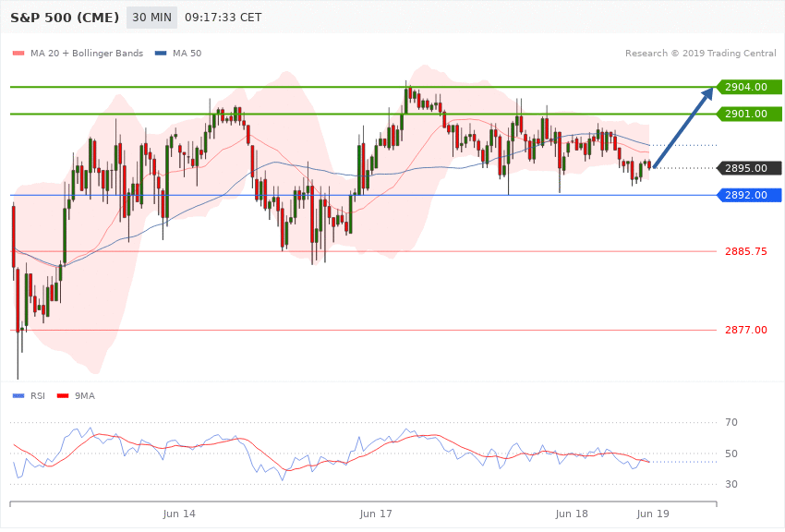Click the Jun 19 date axis label
Image resolution: width=785 pixels, height=532 pixels.
(653, 514)
